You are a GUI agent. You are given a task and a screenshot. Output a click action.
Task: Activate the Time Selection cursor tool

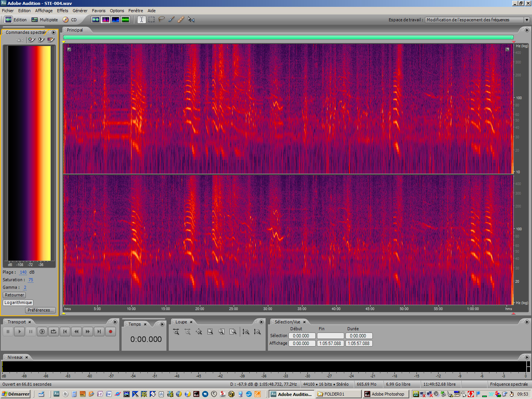[x=141, y=19]
